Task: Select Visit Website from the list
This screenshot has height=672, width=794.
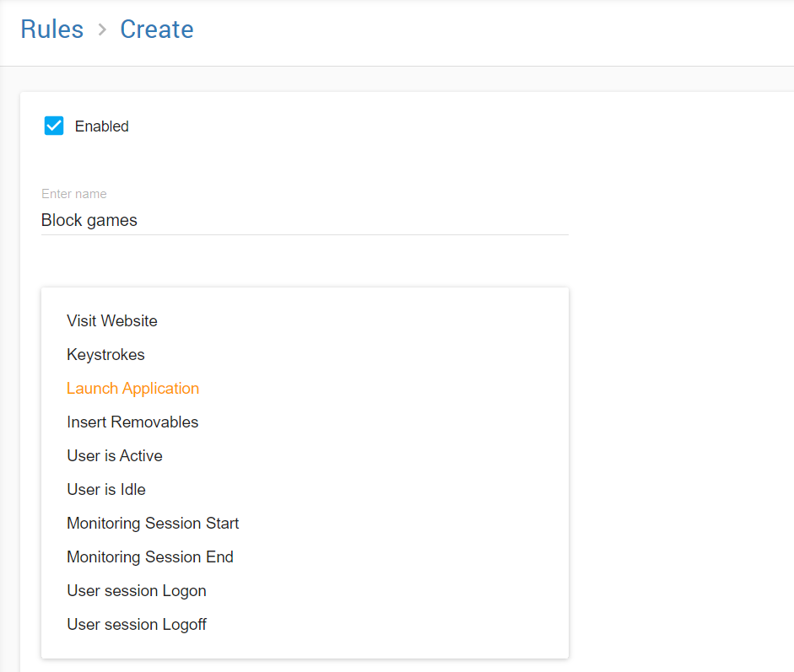Action: tap(112, 321)
